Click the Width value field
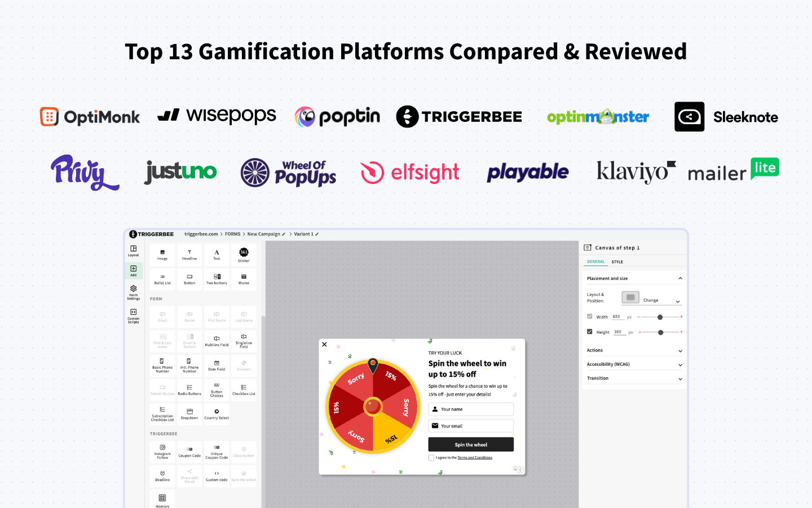Viewport: 812px width, 508px height. (x=619, y=317)
